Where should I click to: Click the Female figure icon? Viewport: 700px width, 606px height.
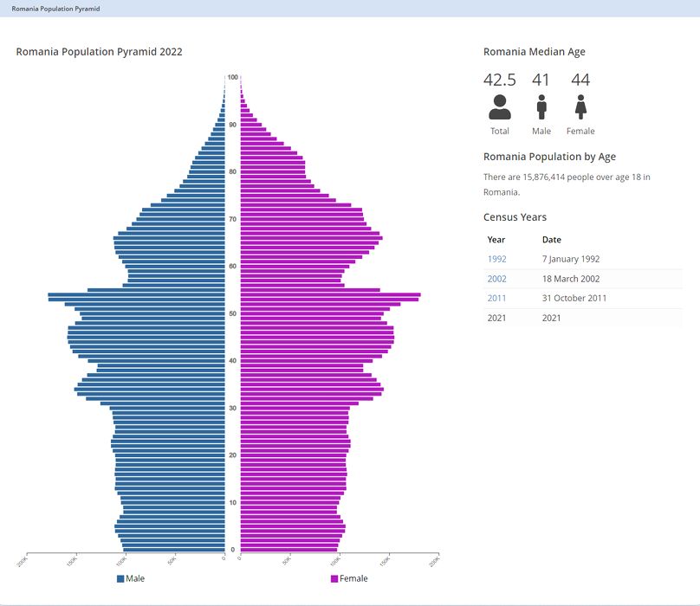pyautogui.click(x=580, y=107)
